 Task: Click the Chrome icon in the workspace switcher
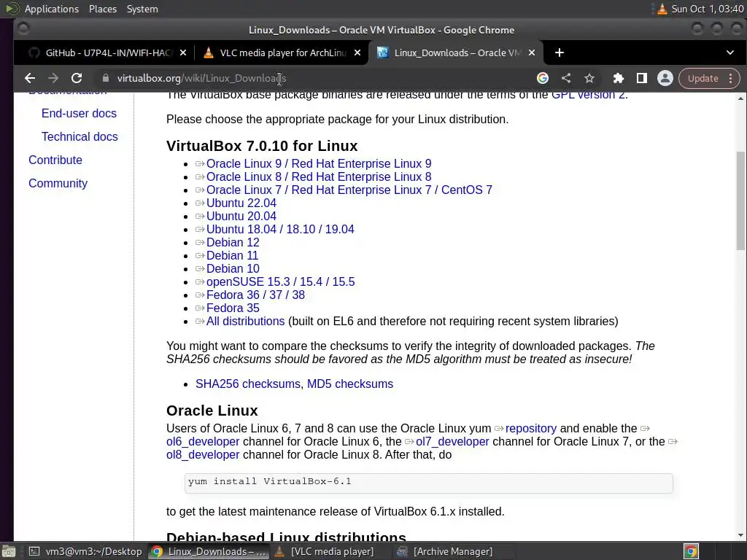tap(691, 551)
